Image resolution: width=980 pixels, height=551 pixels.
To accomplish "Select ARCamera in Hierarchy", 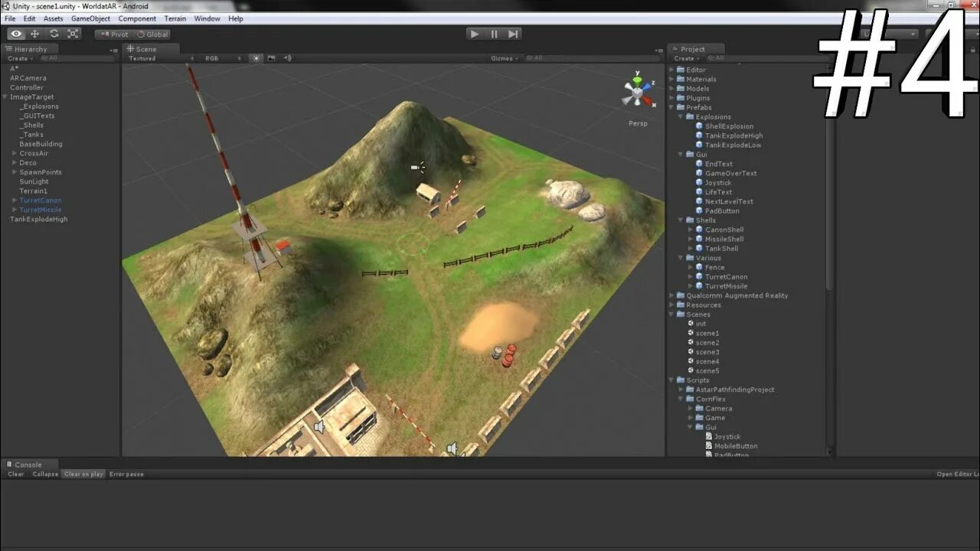I will pos(28,78).
